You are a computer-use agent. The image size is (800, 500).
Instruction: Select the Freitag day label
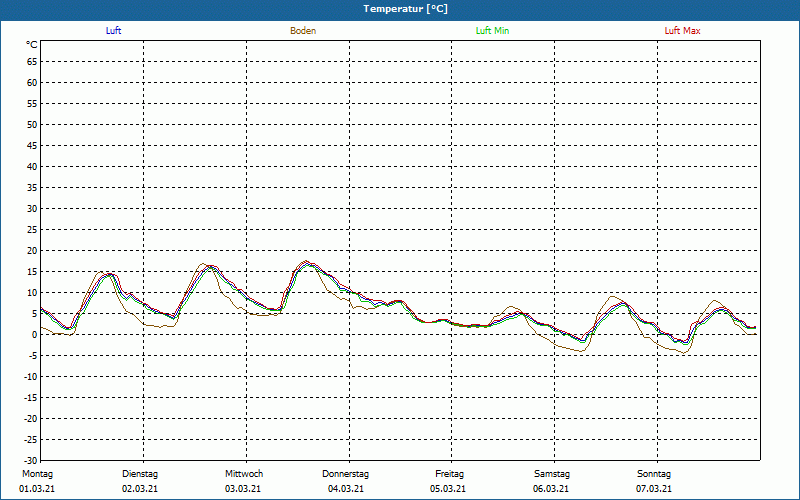449,474
